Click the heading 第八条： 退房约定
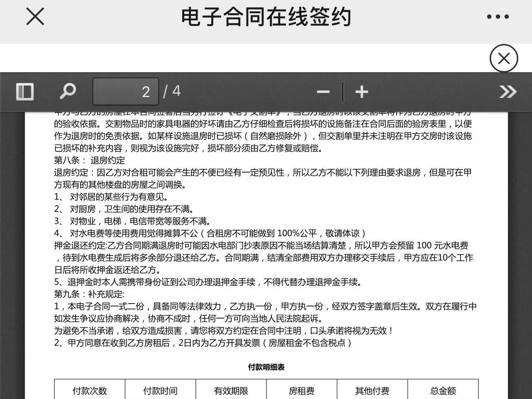The image size is (532, 399). coord(89,160)
